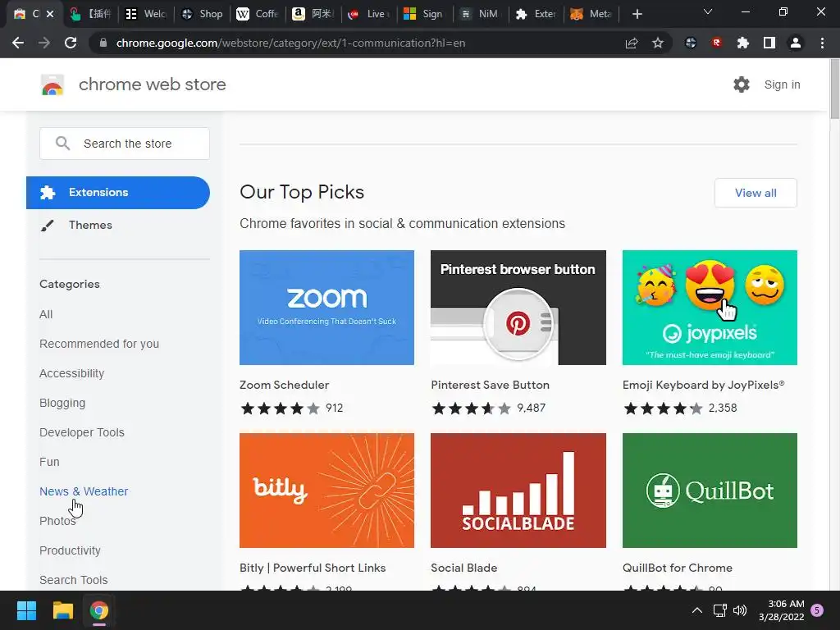Open the Chrome profile avatar menu
840x630 pixels.
[796, 43]
